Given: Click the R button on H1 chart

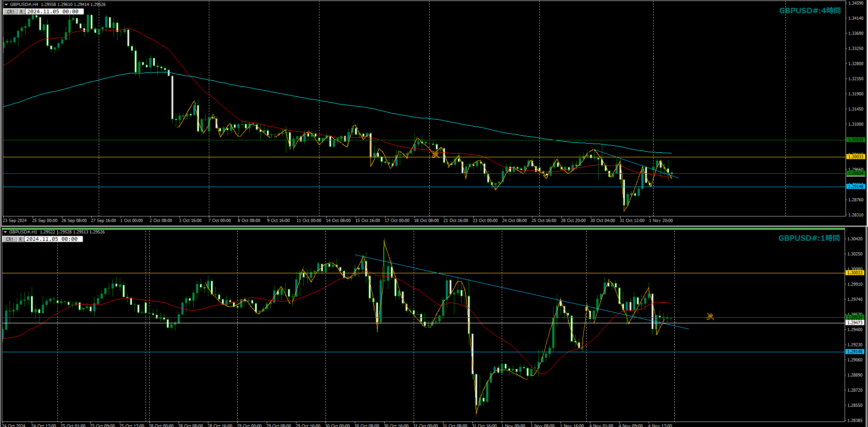Looking at the screenshot, I should pyautogui.click(x=21, y=239).
